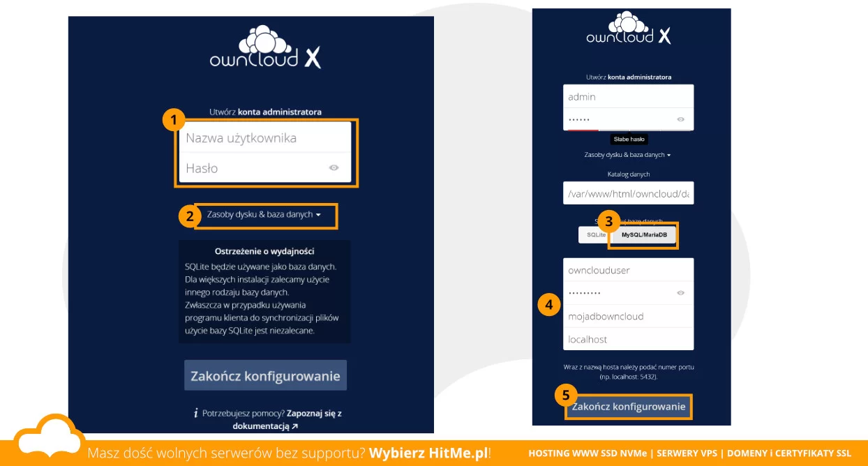Click the ownCloud X logo in right panel

tap(629, 28)
